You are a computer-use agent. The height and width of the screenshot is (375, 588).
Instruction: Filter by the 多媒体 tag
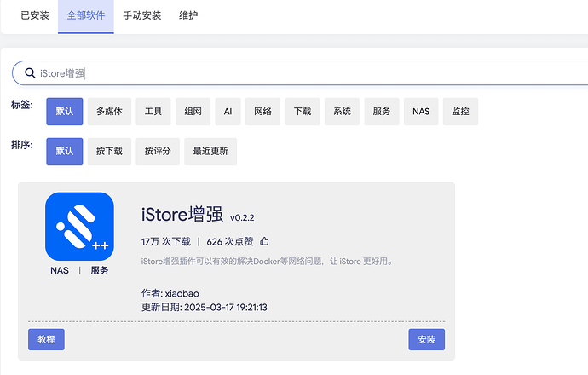109,112
